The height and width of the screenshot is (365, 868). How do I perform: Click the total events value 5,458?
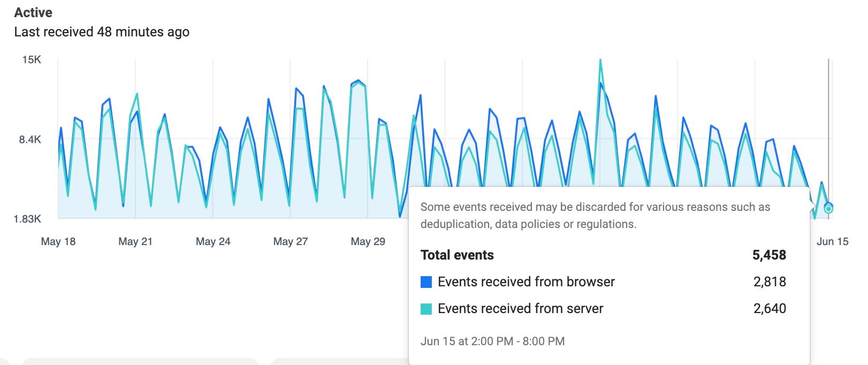769,255
